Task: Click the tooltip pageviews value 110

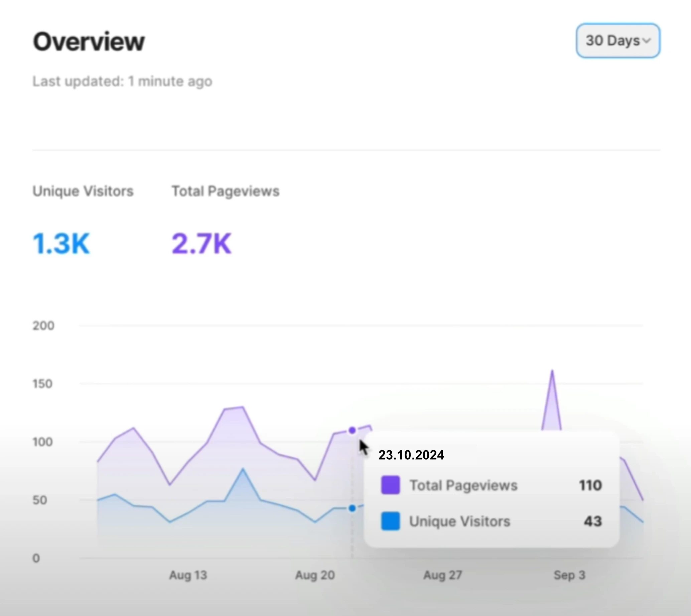Action: click(x=590, y=485)
